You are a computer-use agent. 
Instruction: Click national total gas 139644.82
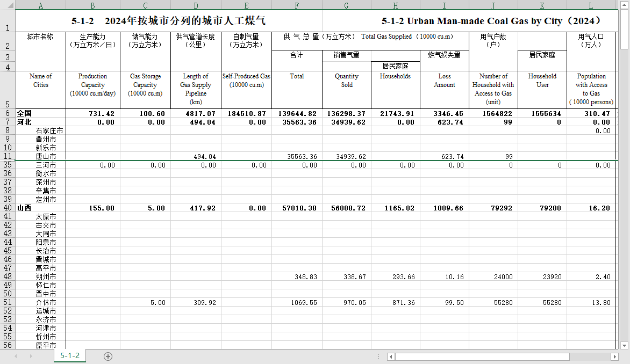pos(297,114)
